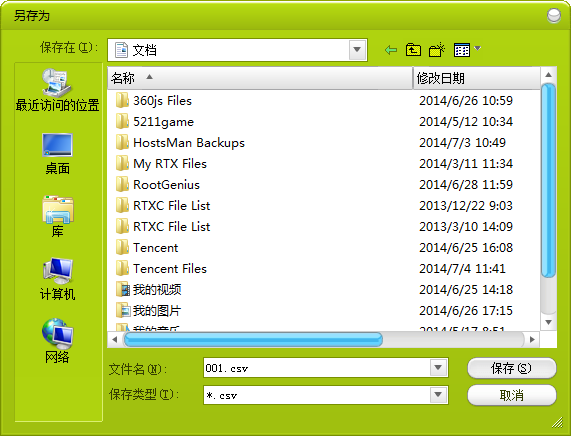
Task: Select RTXC File List dated 2013/12/22
Action: pos(172,205)
